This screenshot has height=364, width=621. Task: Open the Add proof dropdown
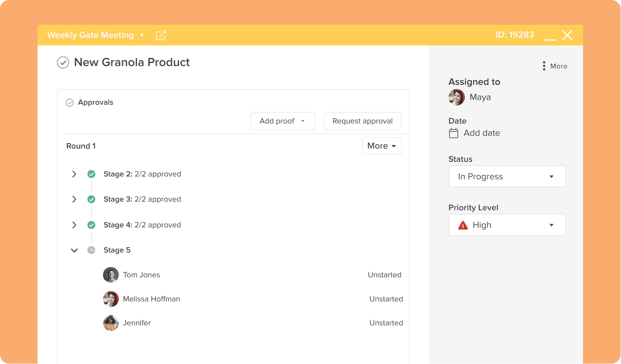(x=283, y=121)
